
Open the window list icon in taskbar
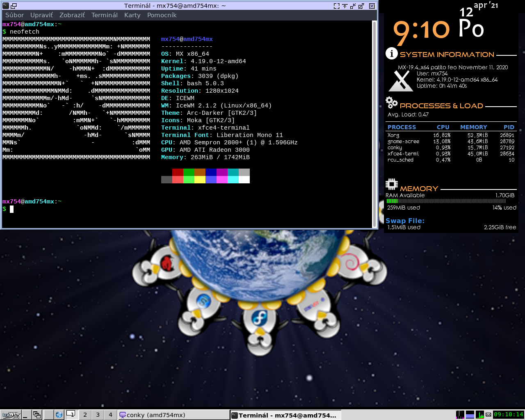pos(37,415)
